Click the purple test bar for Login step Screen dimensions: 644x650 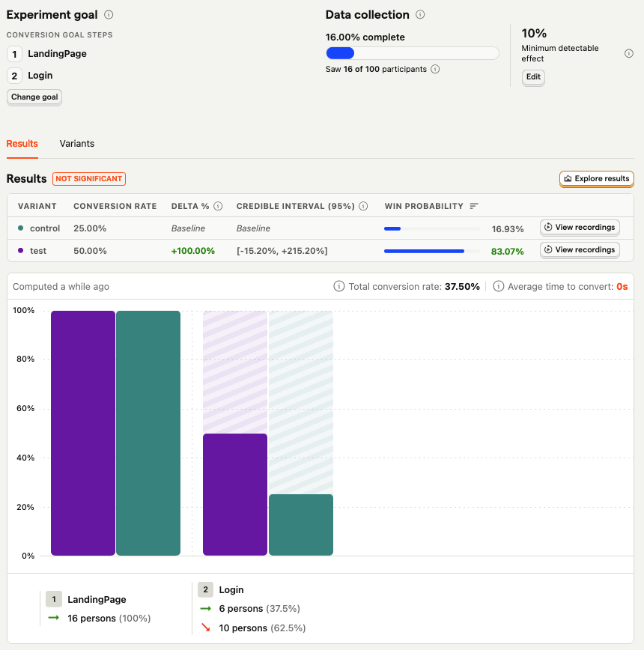tap(235, 494)
